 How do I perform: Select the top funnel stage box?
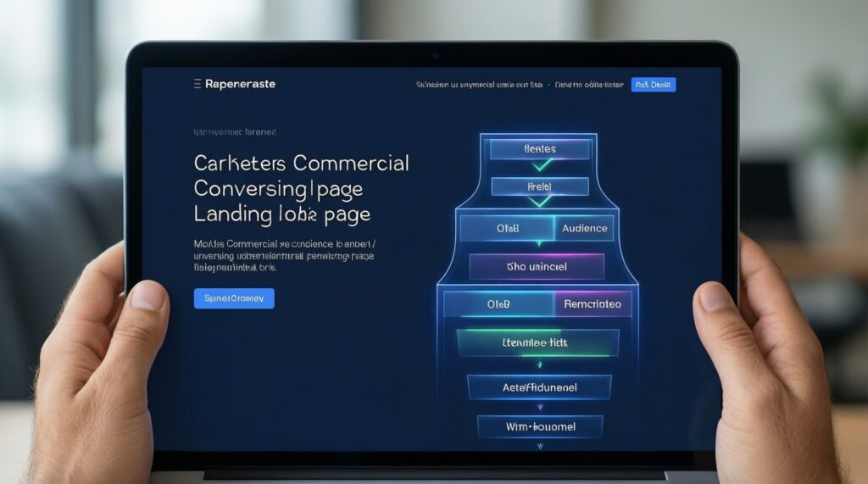click(x=540, y=148)
